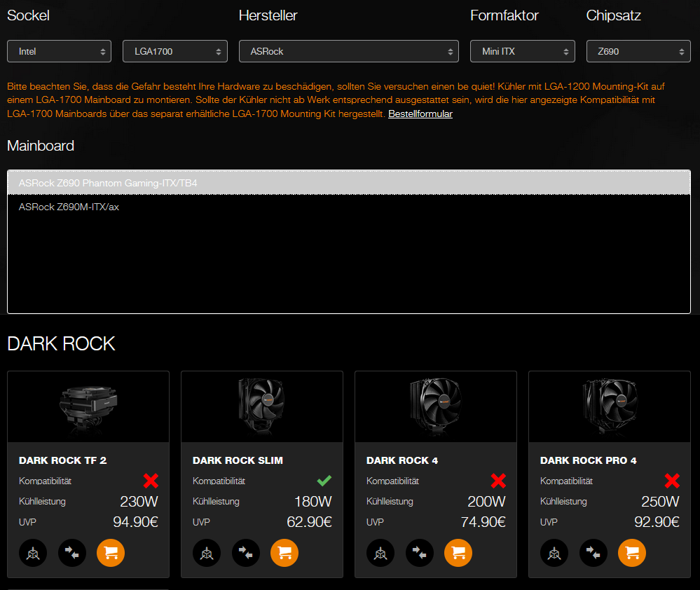This screenshot has height=590, width=700.
Task: Click the Hersteller heading label
Action: tap(268, 15)
